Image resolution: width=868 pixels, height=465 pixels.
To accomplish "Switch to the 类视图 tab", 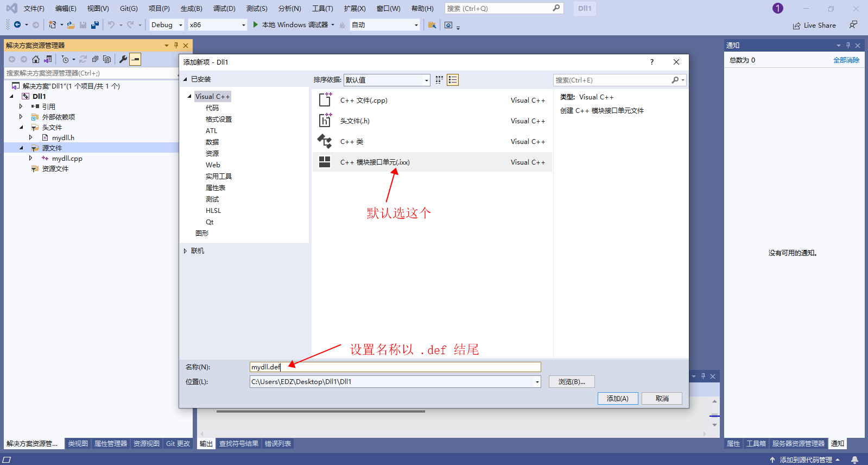I will pos(78,444).
